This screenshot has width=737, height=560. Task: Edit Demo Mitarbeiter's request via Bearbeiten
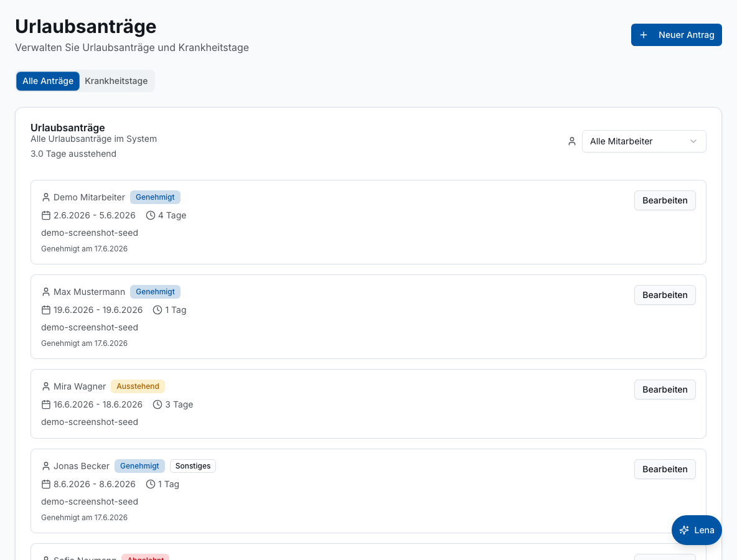click(665, 200)
